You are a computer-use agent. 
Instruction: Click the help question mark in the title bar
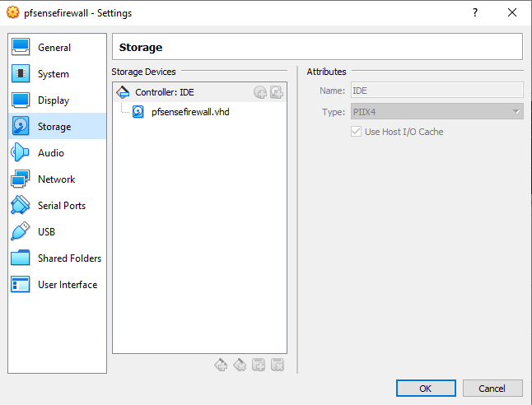475,13
